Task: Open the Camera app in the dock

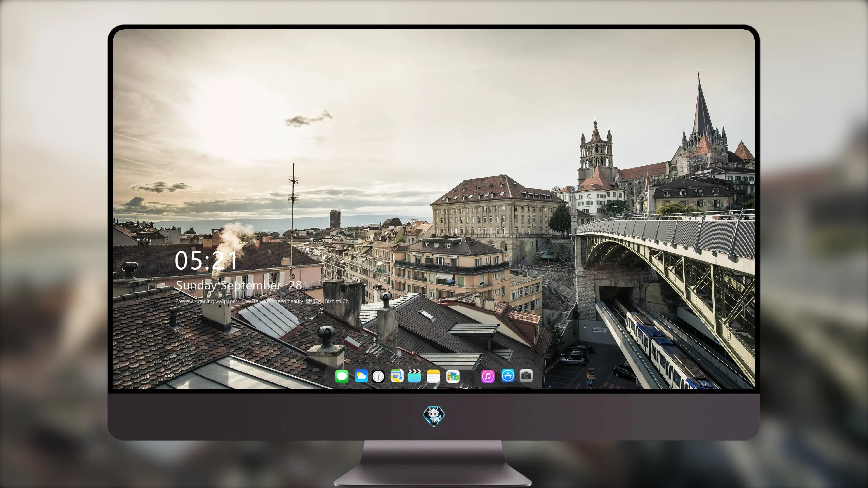Action: (x=526, y=375)
